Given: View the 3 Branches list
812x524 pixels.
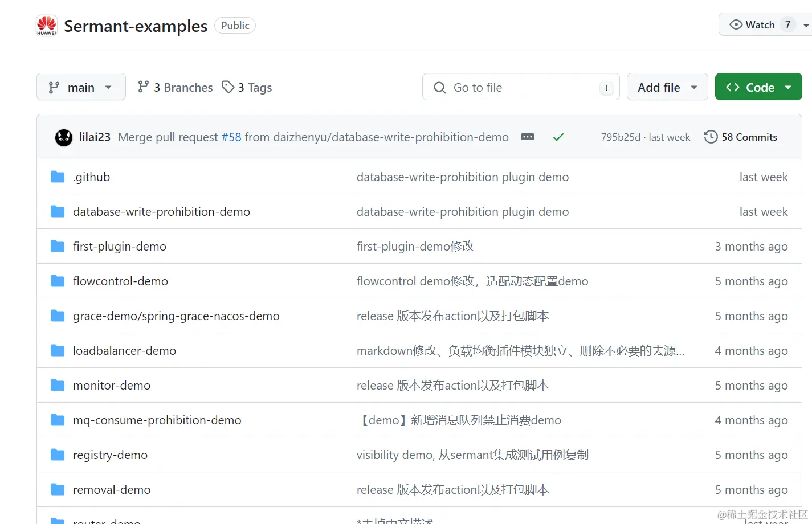Looking at the screenshot, I should (176, 87).
